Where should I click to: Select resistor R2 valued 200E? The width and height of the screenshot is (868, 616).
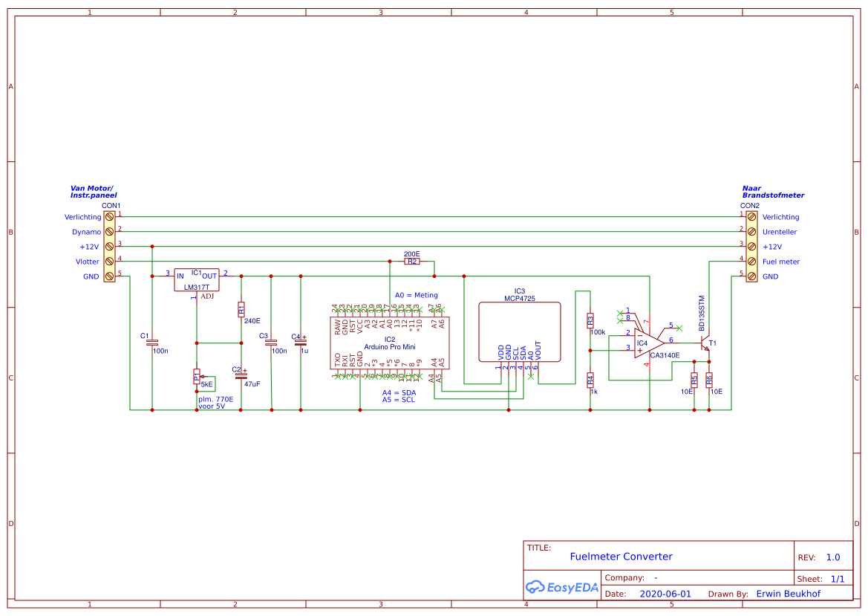411,261
